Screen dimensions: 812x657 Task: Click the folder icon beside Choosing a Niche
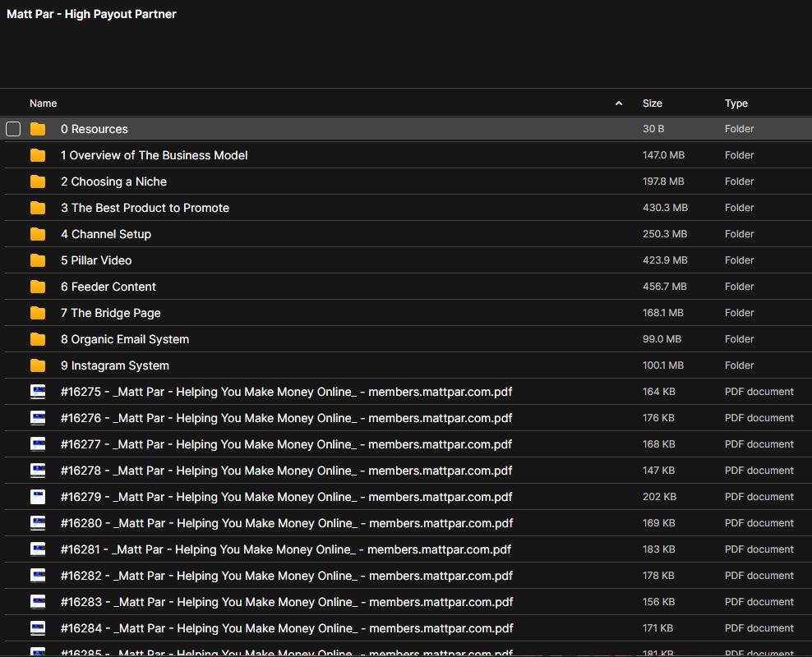[38, 181]
